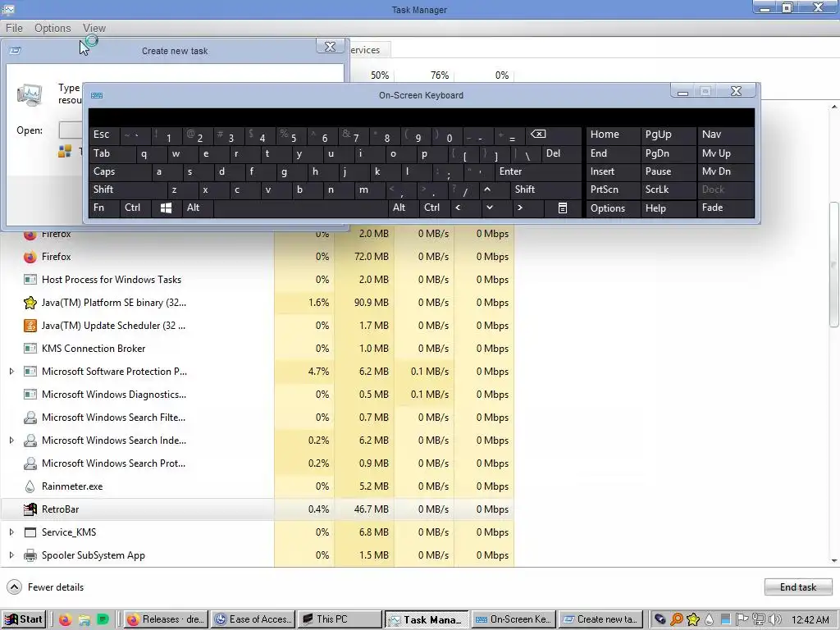Expand the Spooler SubSystem App group

click(x=11, y=555)
